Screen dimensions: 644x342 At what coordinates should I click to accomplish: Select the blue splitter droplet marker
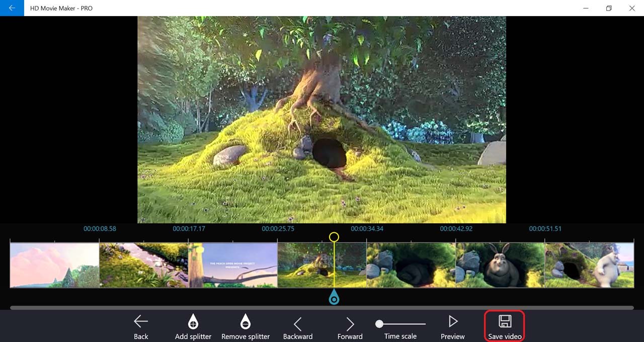click(x=334, y=298)
